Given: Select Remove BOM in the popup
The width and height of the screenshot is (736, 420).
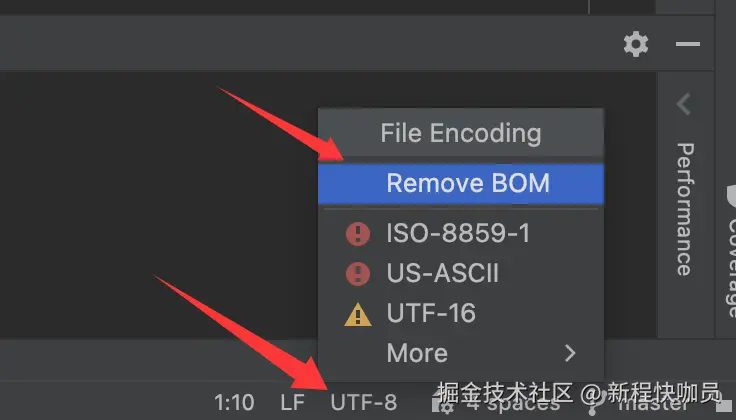Looking at the screenshot, I should 461,183.
